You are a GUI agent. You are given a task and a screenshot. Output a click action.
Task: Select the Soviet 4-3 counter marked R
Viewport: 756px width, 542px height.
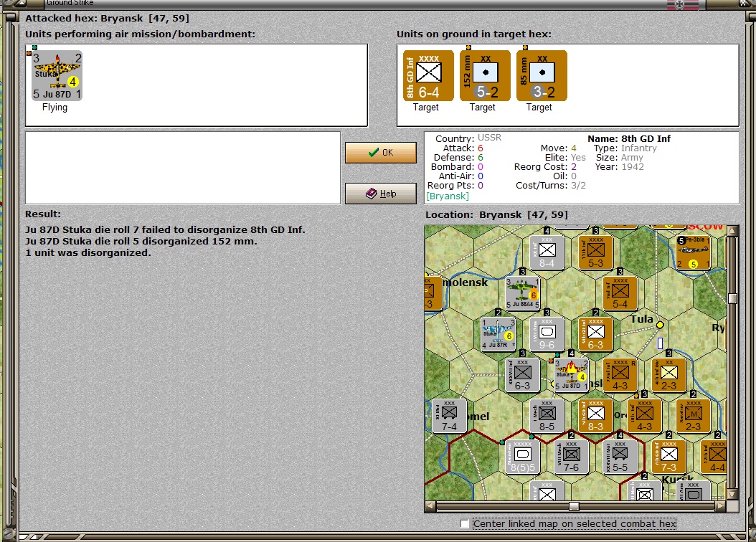coord(620,374)
